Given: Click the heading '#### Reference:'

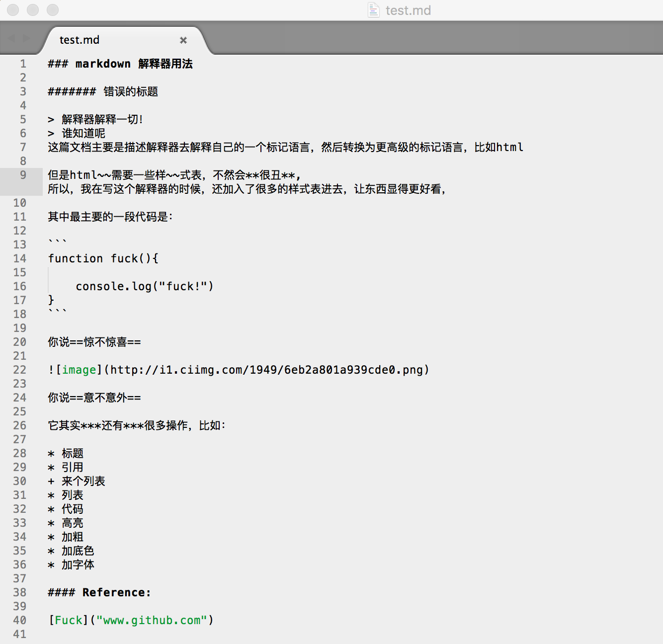Looking at the screenshot, I should (x=99, y=592).
